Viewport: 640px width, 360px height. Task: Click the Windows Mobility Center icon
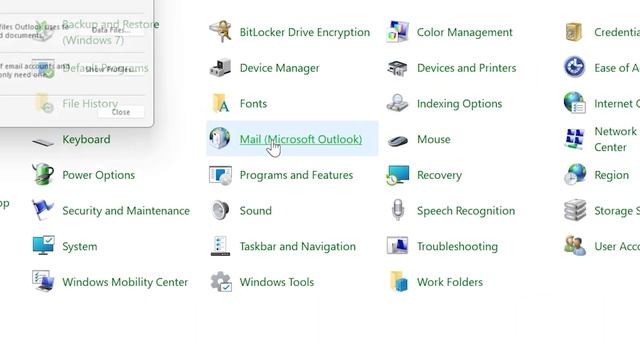pyautogui.click(x=43, y=281)
